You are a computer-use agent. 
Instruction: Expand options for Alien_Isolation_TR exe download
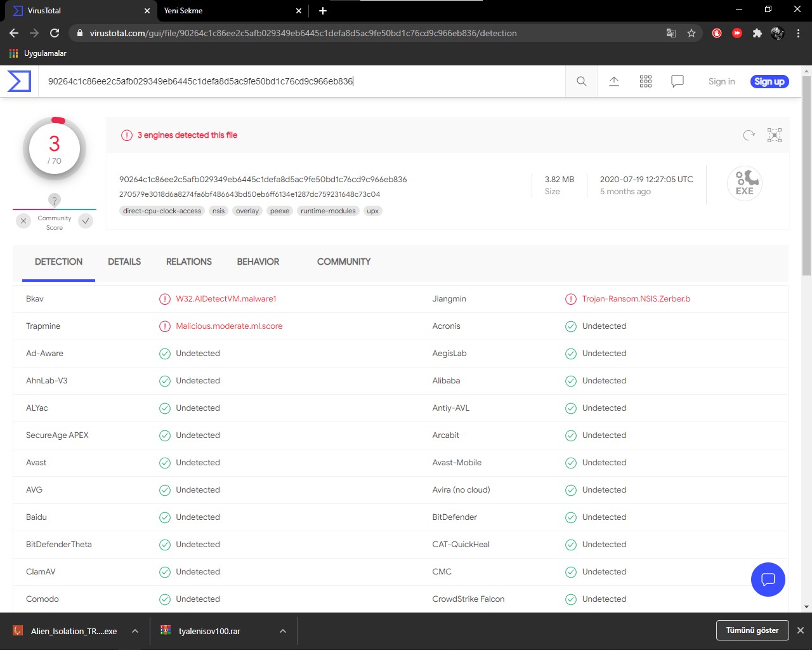pos(135,631)
